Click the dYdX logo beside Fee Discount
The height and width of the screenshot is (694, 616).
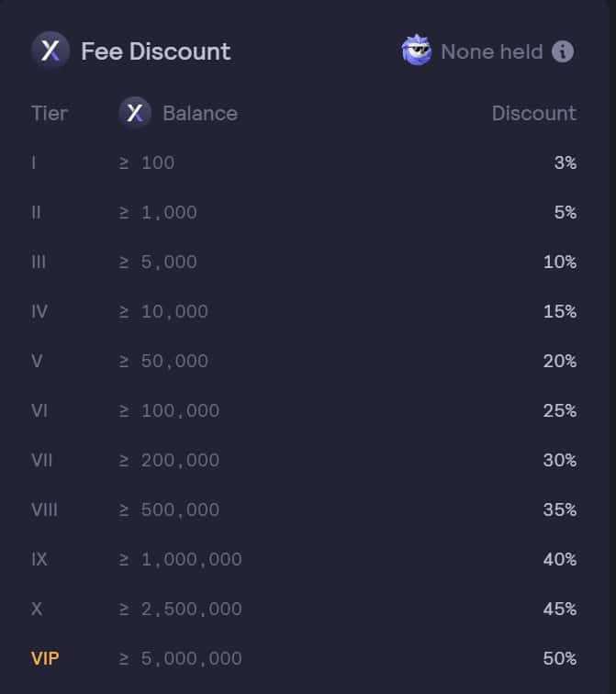pyautogui.click(x=50, y=50)
